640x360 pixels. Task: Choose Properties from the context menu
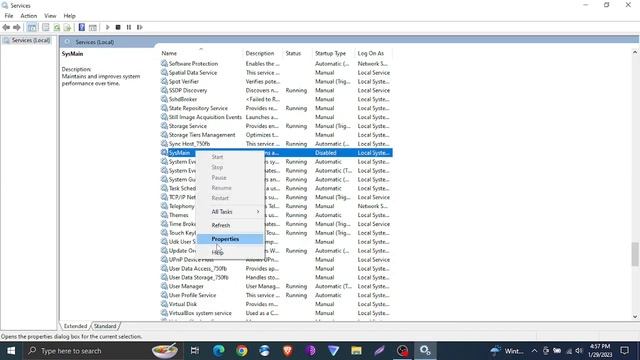pos(230,239)
